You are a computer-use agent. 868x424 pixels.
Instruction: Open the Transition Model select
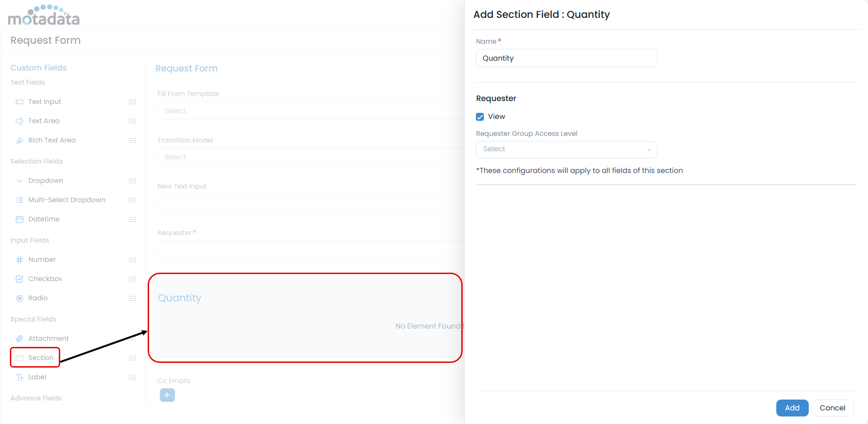[x=310, y=157]
